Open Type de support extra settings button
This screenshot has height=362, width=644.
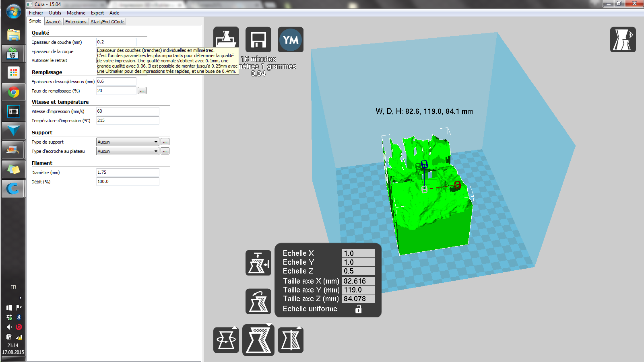165,142
